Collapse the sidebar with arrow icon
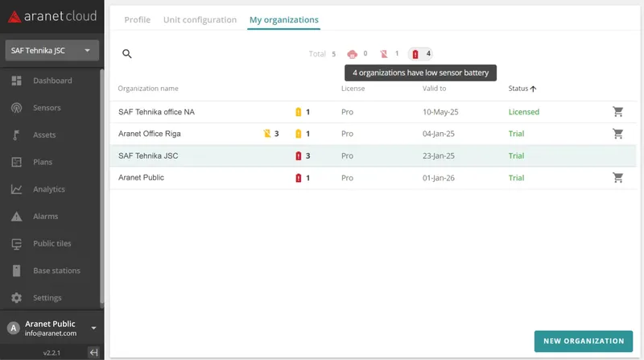The height and width of the screenshot is (360, 644). tap(93, 352)
